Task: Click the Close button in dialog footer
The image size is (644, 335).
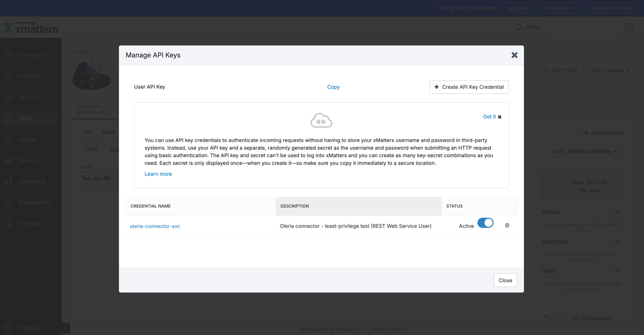Action: [x=505, y=280]
